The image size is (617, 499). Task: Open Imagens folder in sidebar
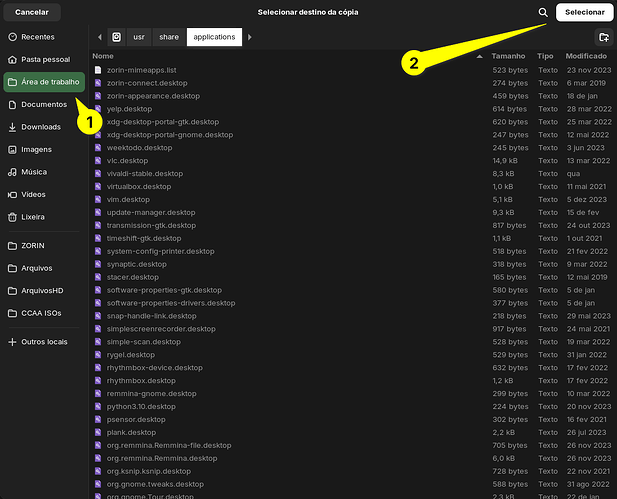coord(37,149)
